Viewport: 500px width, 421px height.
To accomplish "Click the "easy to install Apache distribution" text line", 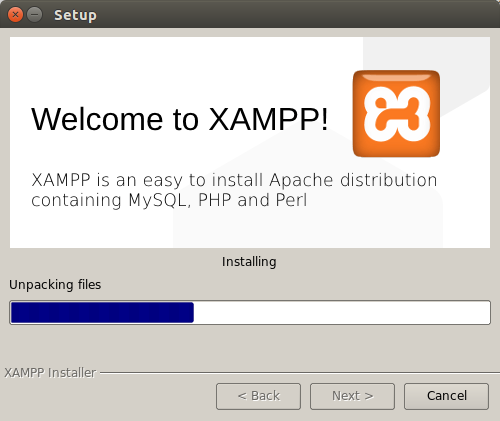I will (x=290, y=180).
